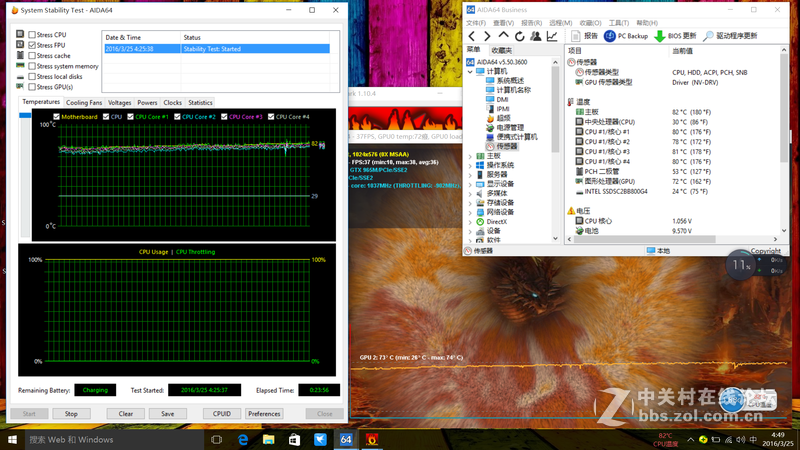Click the Refresh icon in AIDA64 toolbar

[x=519, y=36]
